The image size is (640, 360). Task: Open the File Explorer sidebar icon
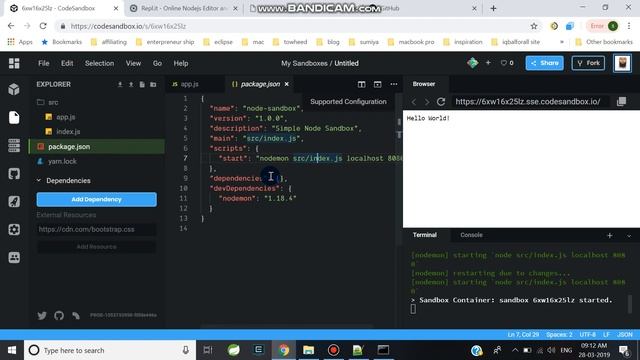[x=14, y=118]
